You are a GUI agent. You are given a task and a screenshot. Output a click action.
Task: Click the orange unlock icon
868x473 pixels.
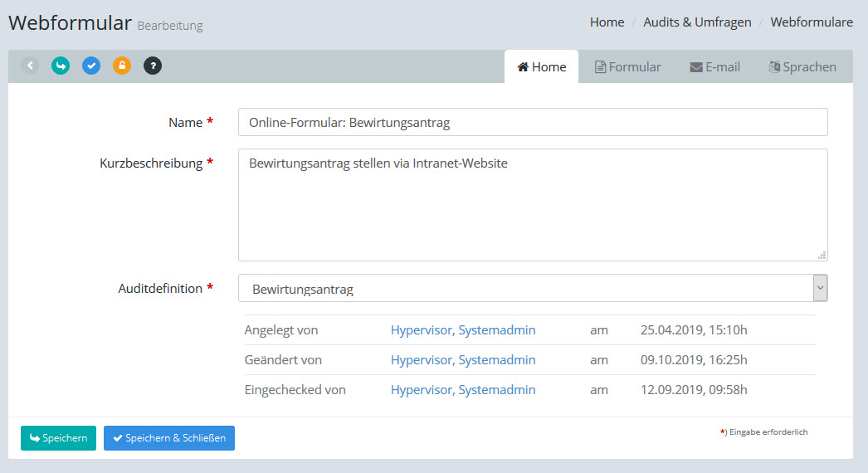tap(122, 66)
